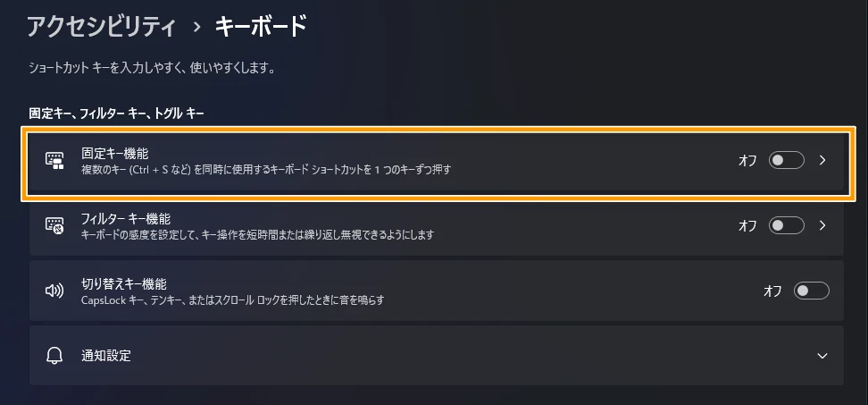The width and height of the screenshot is (868, 405).
Task: Click the breadcrumb separator arrow before キーボード
Action: click(196, 28)
